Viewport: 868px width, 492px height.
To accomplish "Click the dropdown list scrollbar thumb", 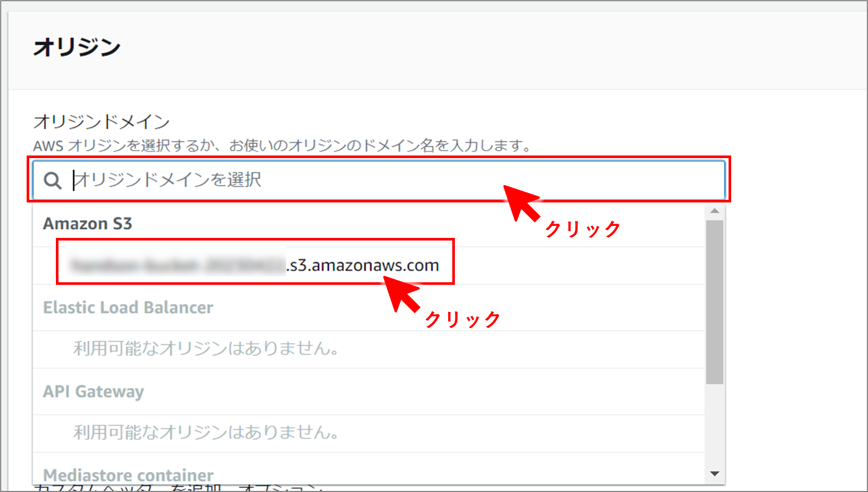I will coord(715,302).
